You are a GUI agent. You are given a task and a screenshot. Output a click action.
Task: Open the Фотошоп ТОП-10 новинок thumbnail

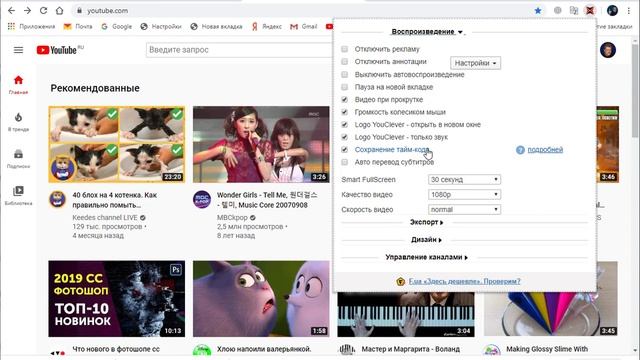117,299
